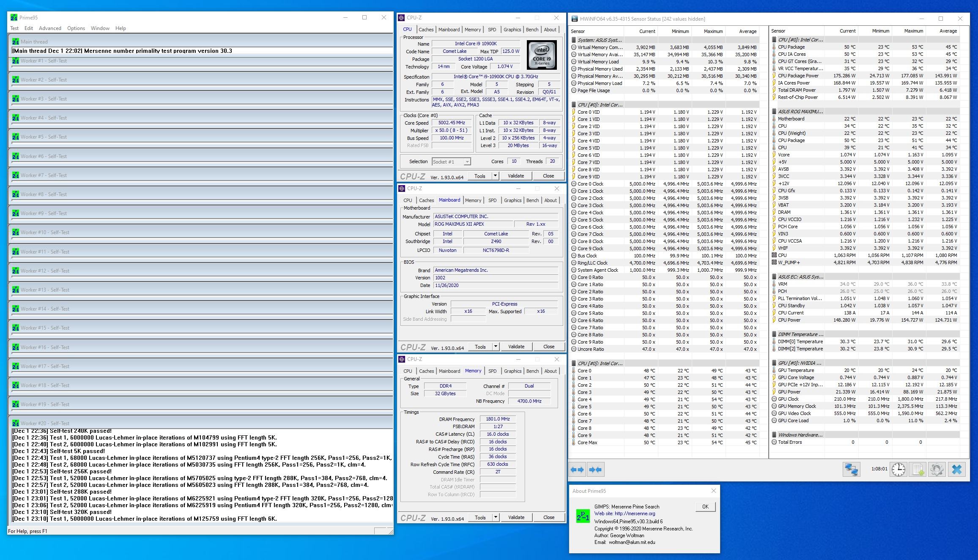The height and width of the screenshot is (560, 978).
Task: Open the Advanced menu in Prime95
Action: pos(50,28)
